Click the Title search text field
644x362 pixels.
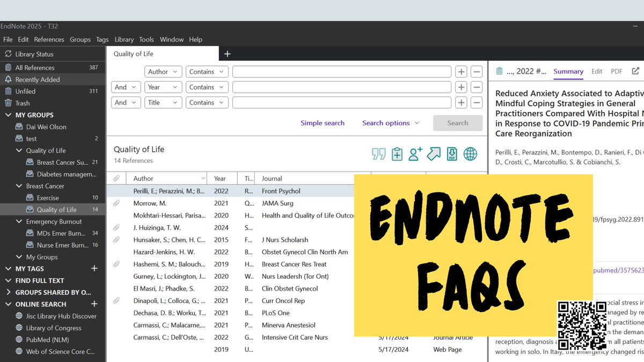[x=342, y=102]
